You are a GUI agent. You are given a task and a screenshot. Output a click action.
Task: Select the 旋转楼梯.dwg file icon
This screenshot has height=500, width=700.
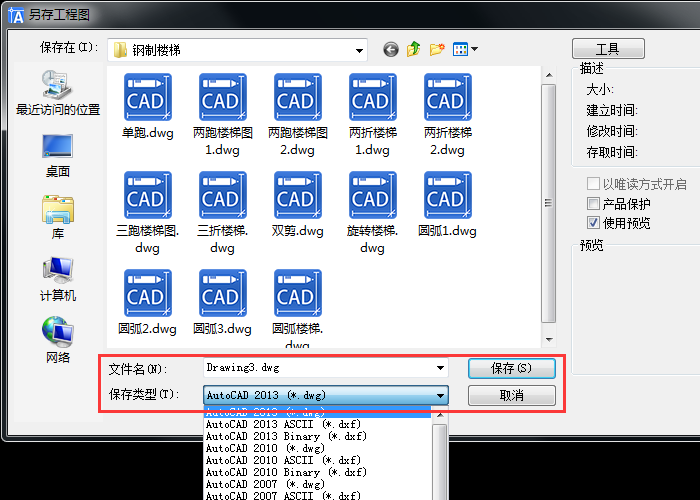[373, 195]
